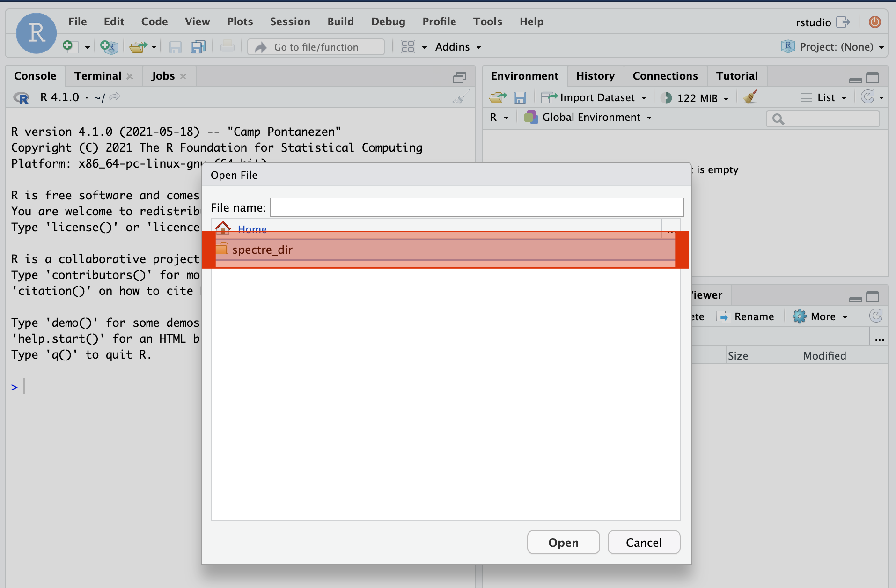The width and height of the screenshot is (896, 588).
Task: Click the sign out icon beside rstudio
Action: (x=843, y=22)
